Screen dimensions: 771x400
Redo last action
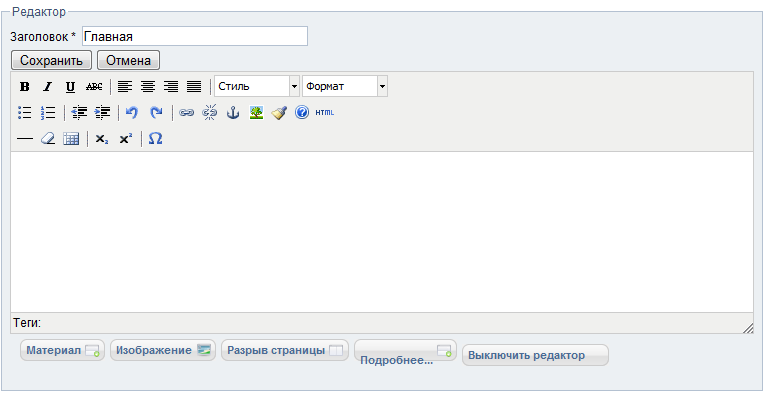pos(156,113)
